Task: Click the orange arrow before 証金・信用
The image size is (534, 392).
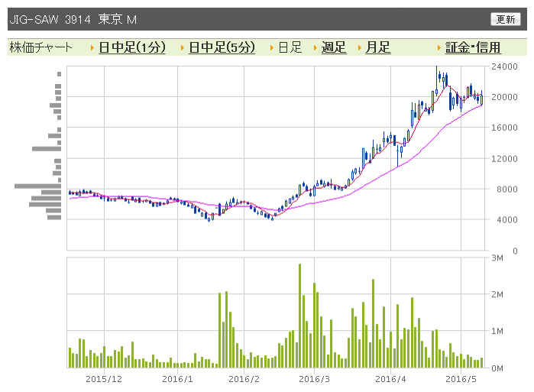Action: tap(439, 48)
